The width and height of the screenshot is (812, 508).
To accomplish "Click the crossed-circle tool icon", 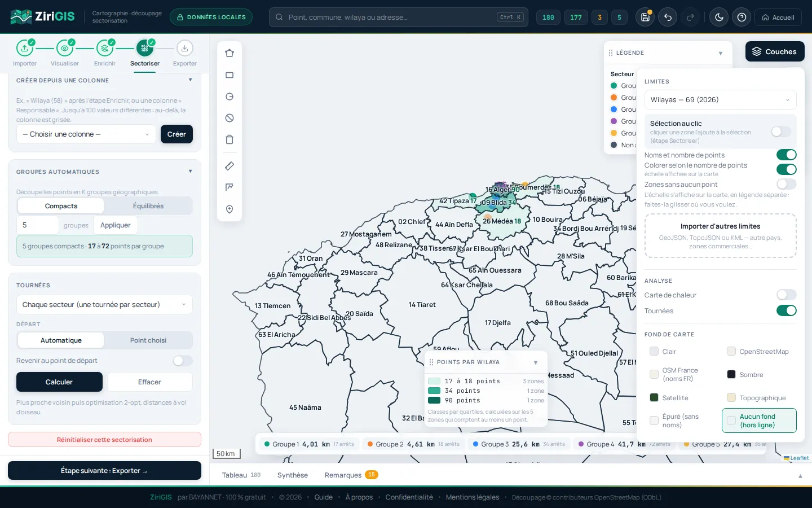I will (x=230, y=118).
